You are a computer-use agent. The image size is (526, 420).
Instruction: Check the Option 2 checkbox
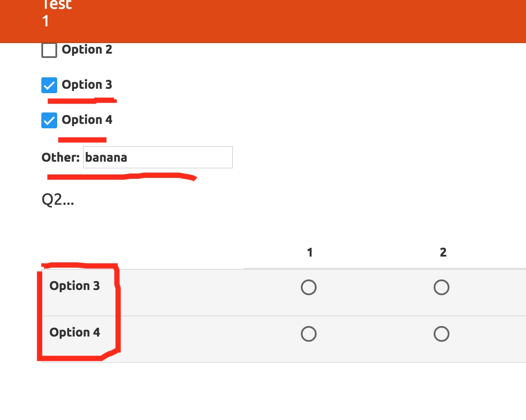(x=49, y=50)
